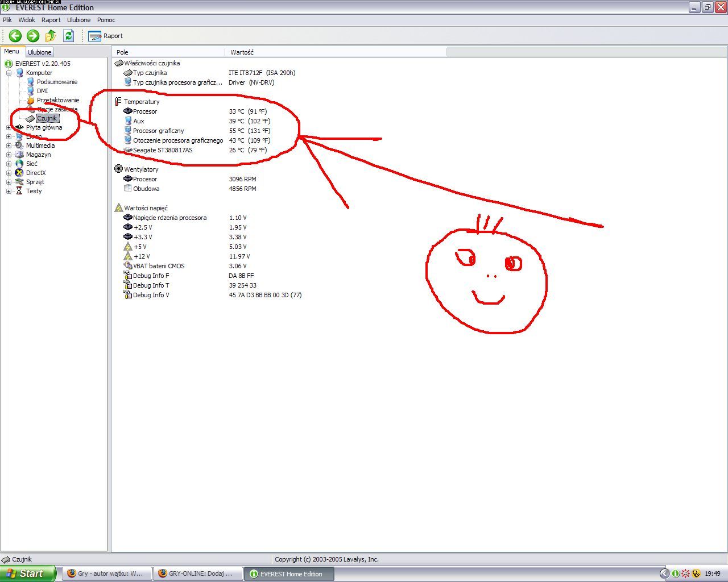This screenshot has width=728, height=582.
Task: Collapse the Komputer tree node
Action: point(9,73)
